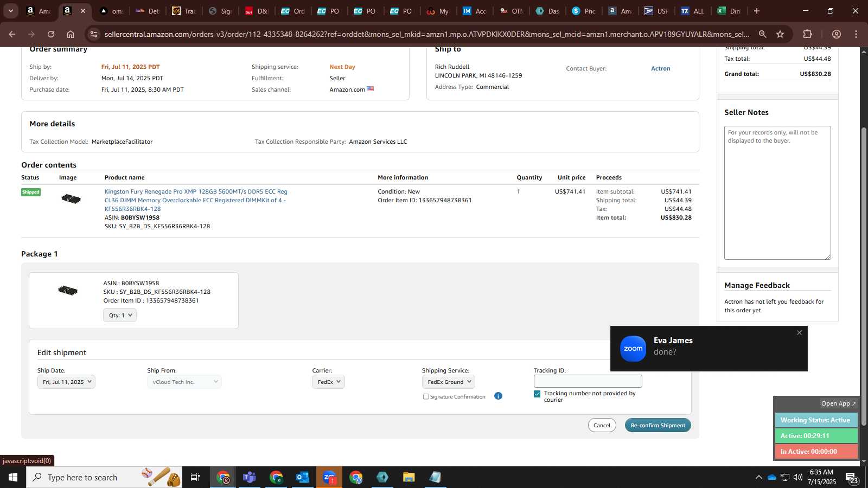Screen dimensions: 868x488
Task: Click the Cancel button
Action: (x=602, y=425)
